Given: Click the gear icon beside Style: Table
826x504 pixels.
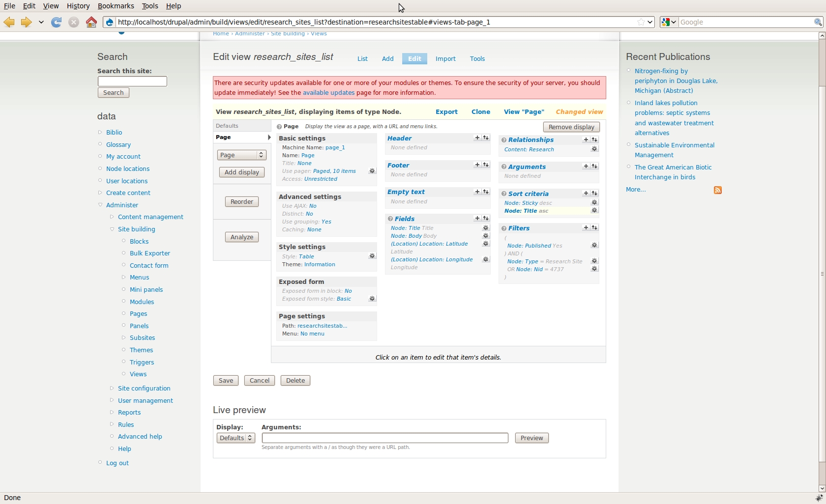Looking at the screenshot, I should tap(372, 256).
